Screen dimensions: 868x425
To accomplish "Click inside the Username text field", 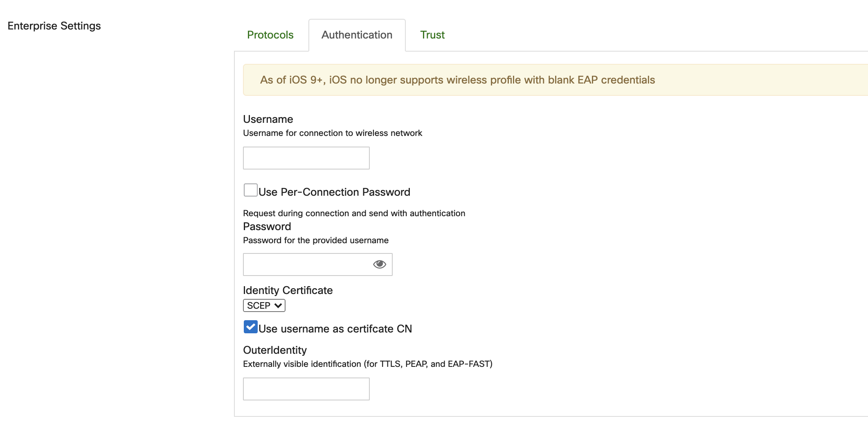I will [x=306, y=158].
